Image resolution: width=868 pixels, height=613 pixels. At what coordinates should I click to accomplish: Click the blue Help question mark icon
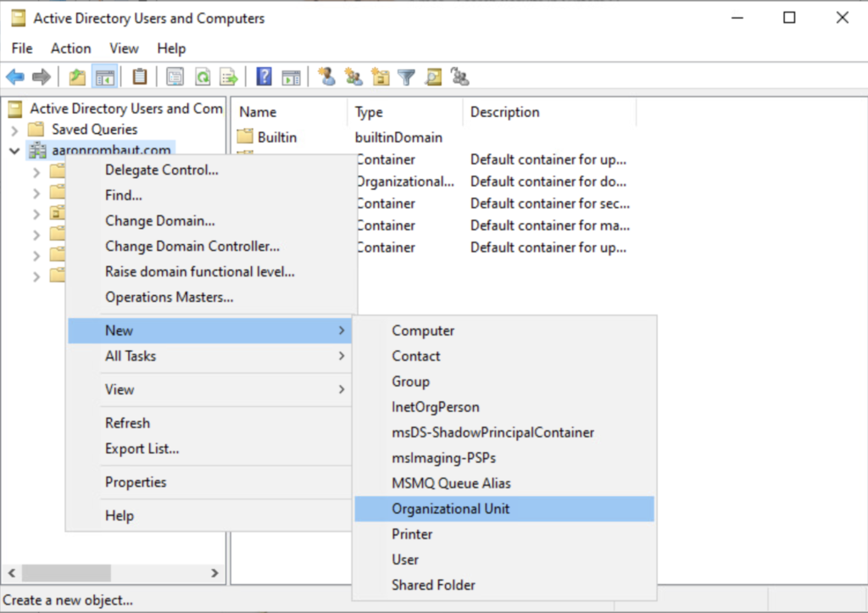(x=264, y=77)
